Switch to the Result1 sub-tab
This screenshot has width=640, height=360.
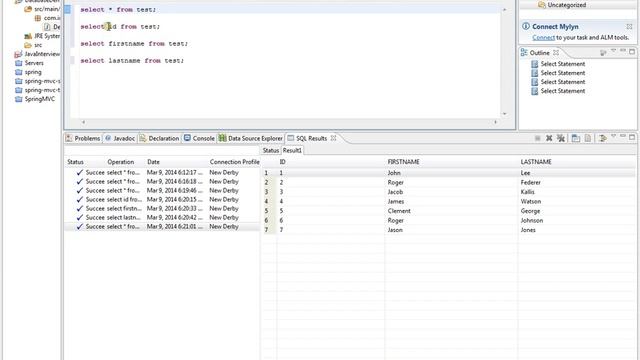(x=292, y=151)
